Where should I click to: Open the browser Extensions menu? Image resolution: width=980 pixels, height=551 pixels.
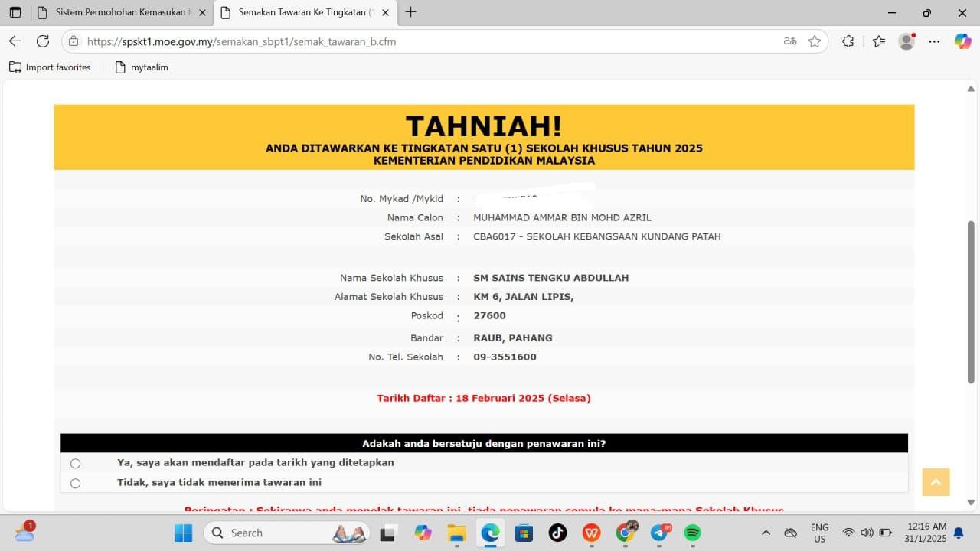[x=848, y=41]
